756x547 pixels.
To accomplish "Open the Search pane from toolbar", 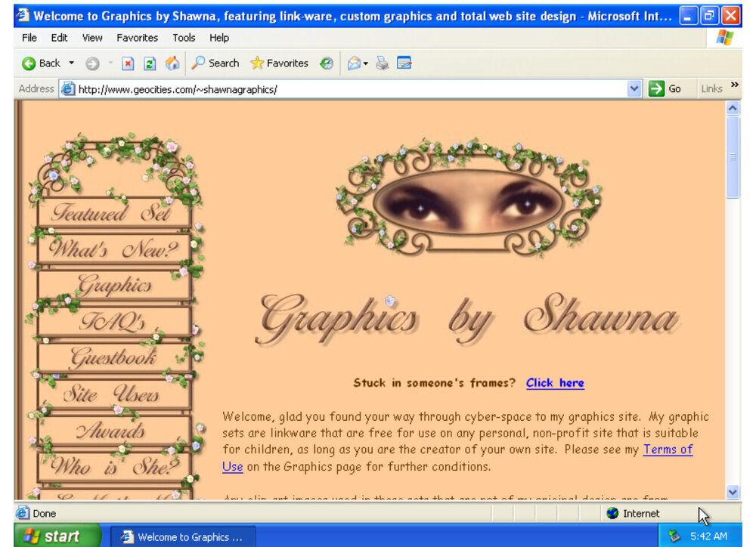I will click(x=215, y=63).
